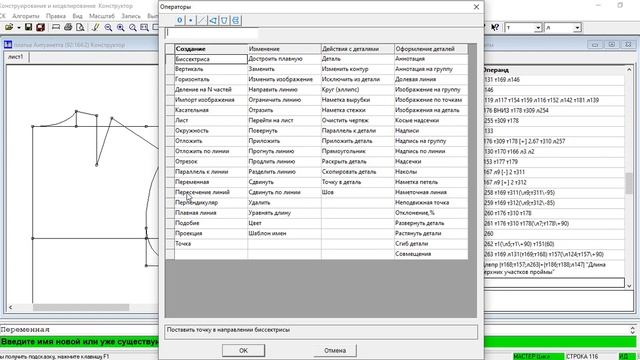
Task: Select the Перпендикуляр operator
Action: click(211, 202)
